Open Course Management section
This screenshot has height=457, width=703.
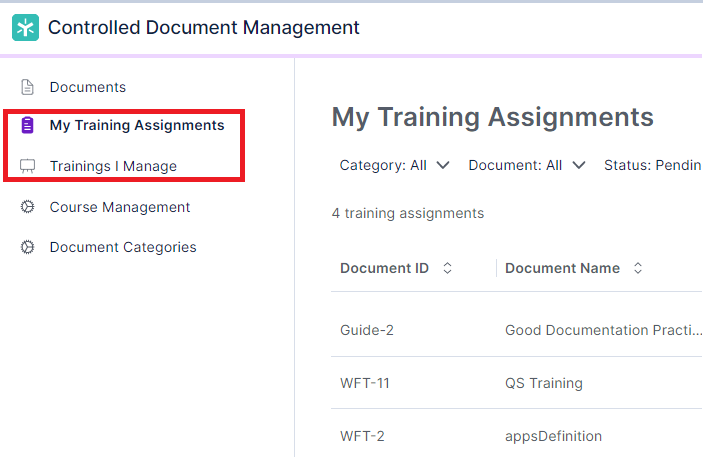pos(120,207)
